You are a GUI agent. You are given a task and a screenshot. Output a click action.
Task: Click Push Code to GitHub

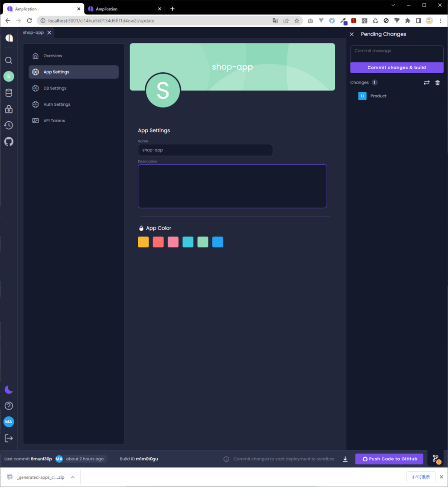[x=389, y=459]
